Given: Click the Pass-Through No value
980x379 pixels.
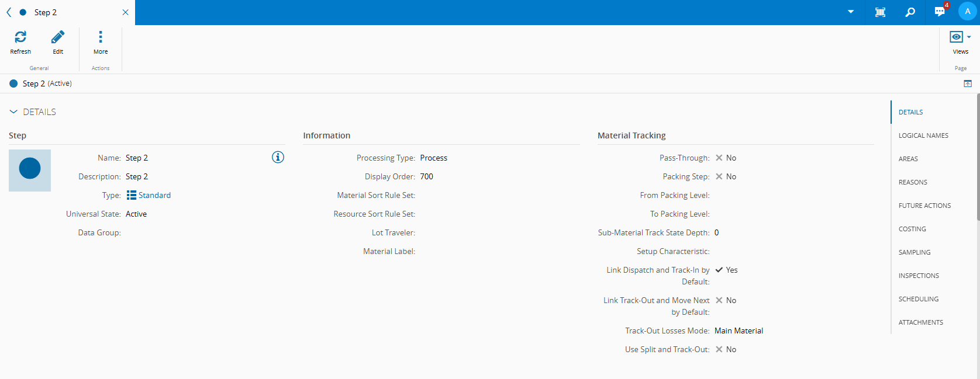Looking at the screenshot, I should [x=726, y=158].
